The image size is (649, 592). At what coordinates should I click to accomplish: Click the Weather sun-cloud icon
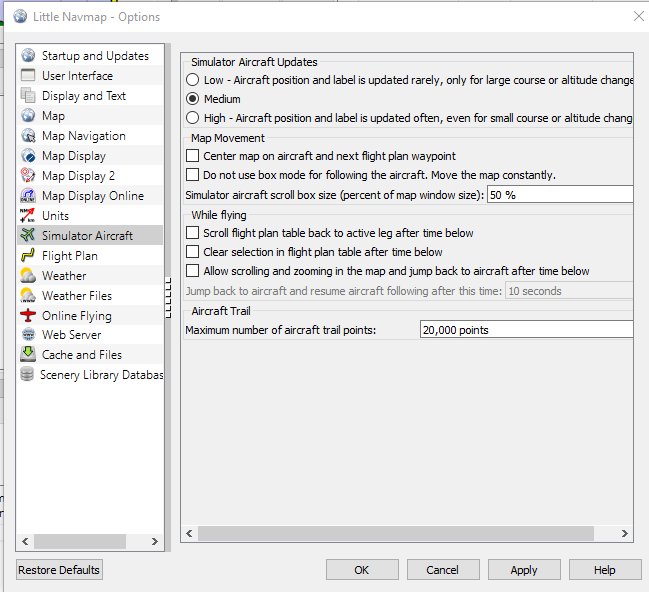pos(28,275)
